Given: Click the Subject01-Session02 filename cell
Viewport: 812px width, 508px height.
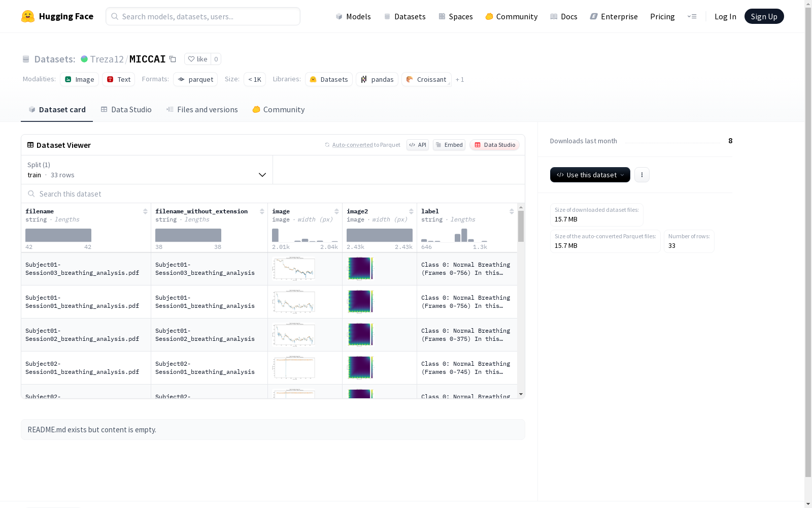Looking at the screenshot, I should pos(86,335).
